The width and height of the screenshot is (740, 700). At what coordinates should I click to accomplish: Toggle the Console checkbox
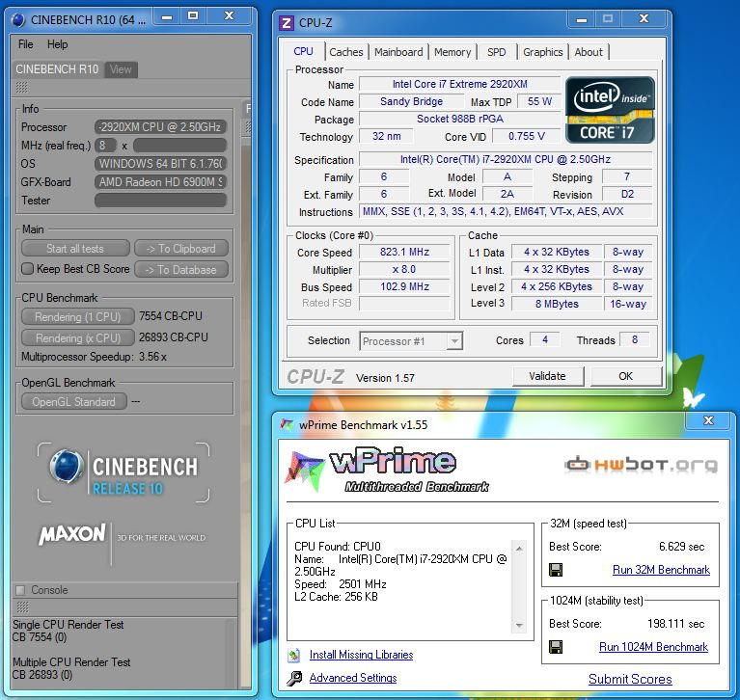(x=20, y=590)
